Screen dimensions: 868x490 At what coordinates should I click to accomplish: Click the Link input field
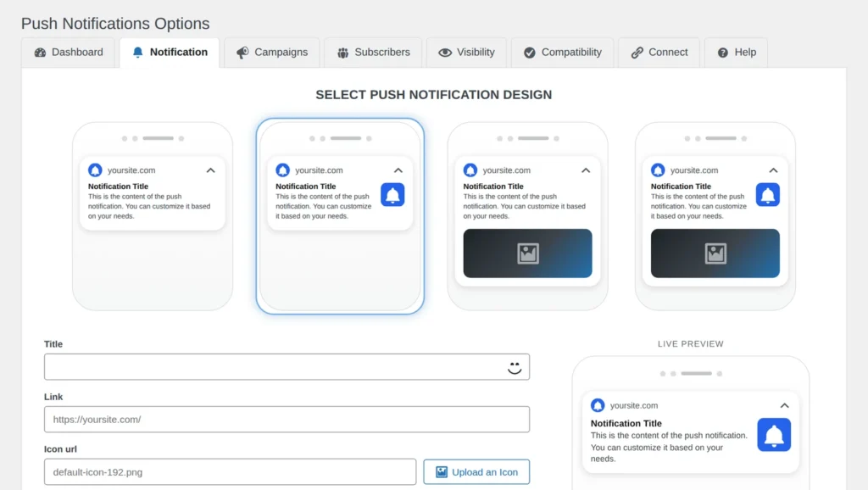click(x=287, y=419)
